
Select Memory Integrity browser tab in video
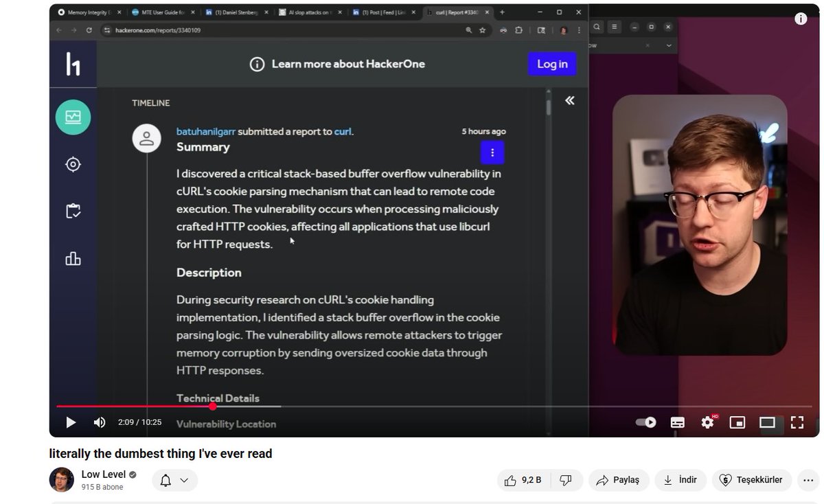88,12
